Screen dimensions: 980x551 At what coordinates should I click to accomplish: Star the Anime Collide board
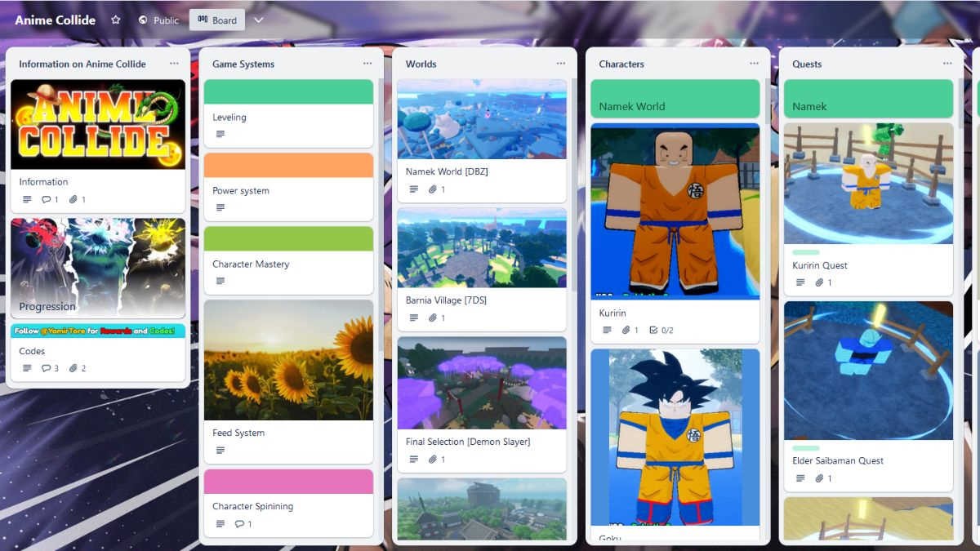point(116,20)
